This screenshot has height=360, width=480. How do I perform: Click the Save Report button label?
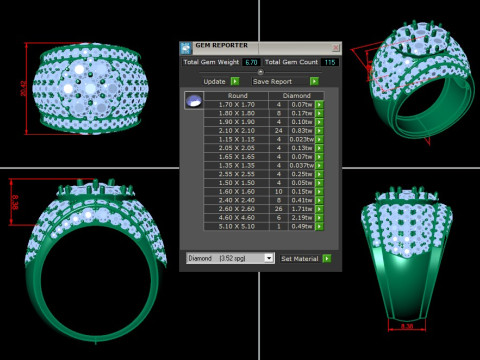pyautogui.click(x=272, y=82)
